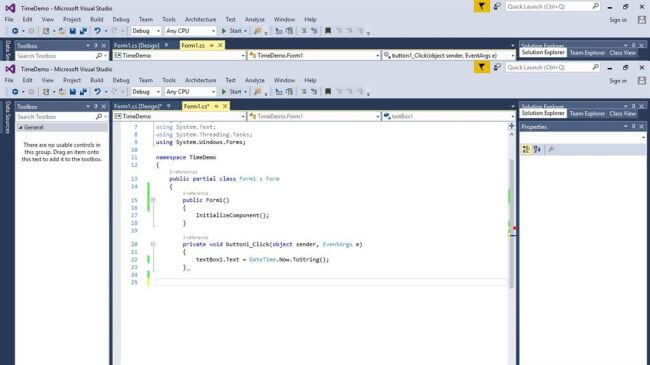Click account avatar icon next to front Sign in
The image size is (650, 365).
click(x=642, y=81)
